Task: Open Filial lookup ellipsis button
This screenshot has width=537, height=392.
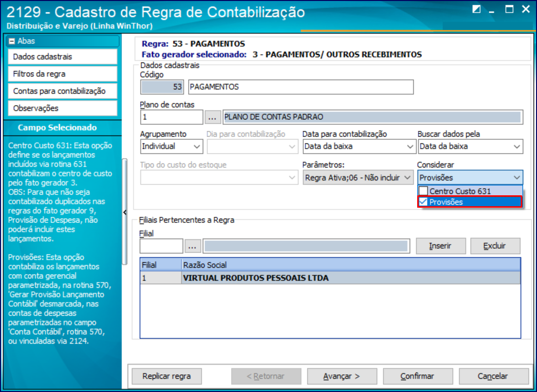Action: coord(192,246)
